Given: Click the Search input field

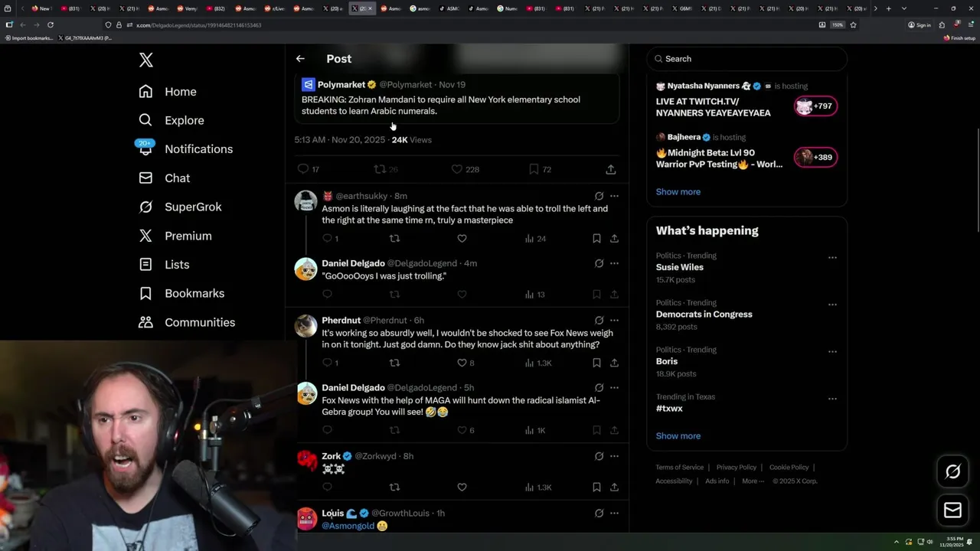Looking at the screenshot, I should [x=746, y=59].
